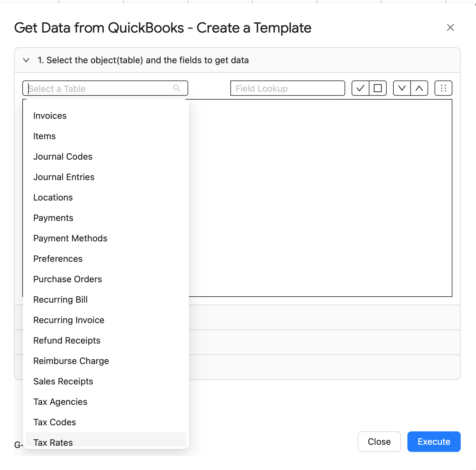
Task: Focus the Field Lookup input
Action: click(288, 88)
